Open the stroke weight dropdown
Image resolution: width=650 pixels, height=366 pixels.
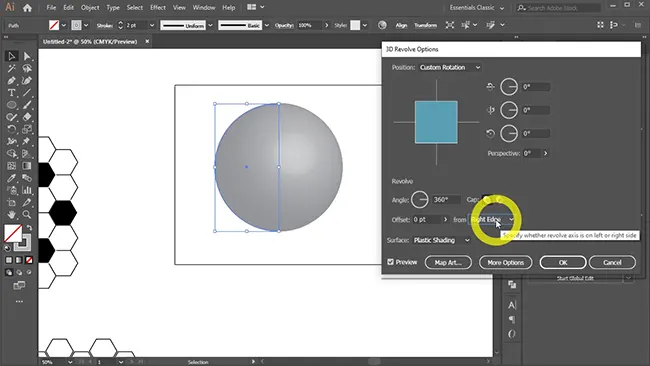click(x=152, y=25)
